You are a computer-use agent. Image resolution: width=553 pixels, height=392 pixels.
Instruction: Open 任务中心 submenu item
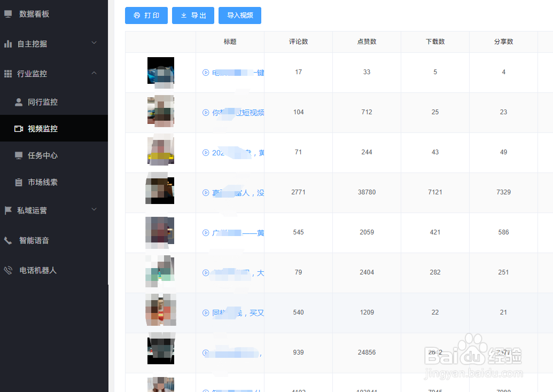[x=53, y=155]
